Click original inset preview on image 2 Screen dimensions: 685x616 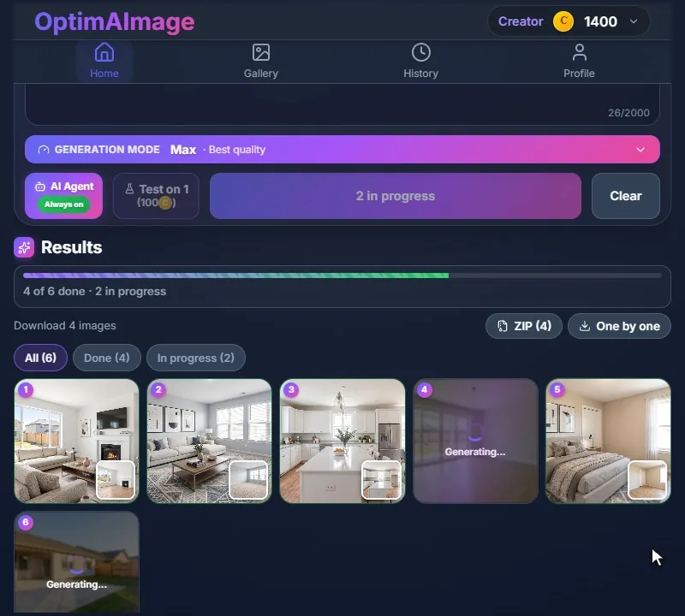click(x=248, y=479)
